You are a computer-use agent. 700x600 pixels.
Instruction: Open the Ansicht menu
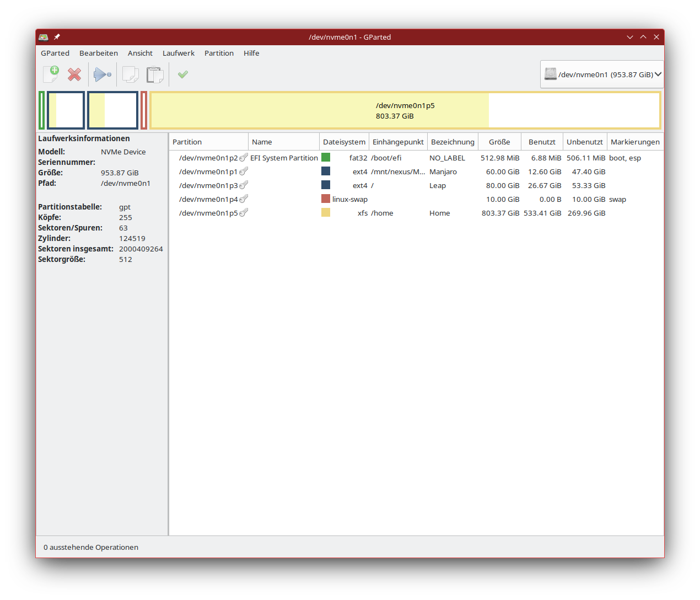(140, 53)
